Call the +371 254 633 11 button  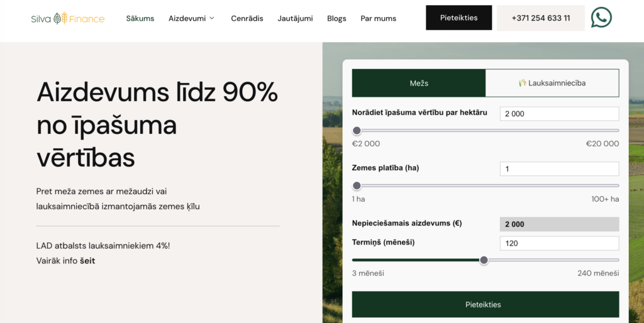coord(540,18)
